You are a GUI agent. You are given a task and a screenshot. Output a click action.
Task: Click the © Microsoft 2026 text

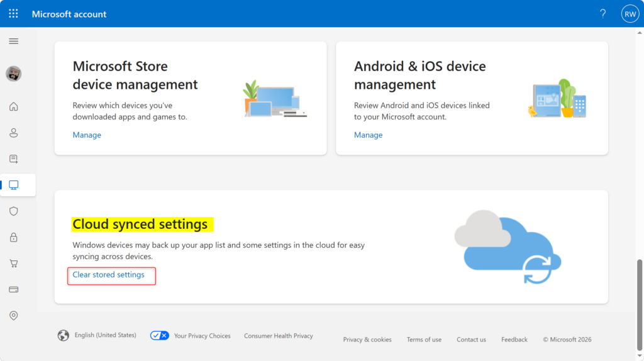(x=567, y=340)
